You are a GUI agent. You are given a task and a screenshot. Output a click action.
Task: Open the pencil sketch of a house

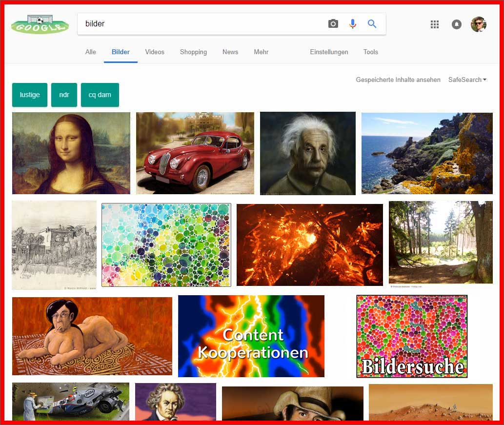click(54, 245)
